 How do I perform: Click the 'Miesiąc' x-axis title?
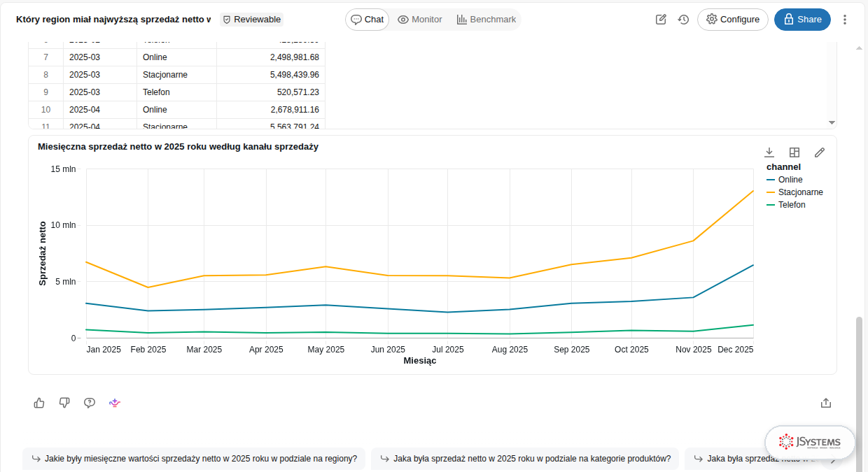420,361
